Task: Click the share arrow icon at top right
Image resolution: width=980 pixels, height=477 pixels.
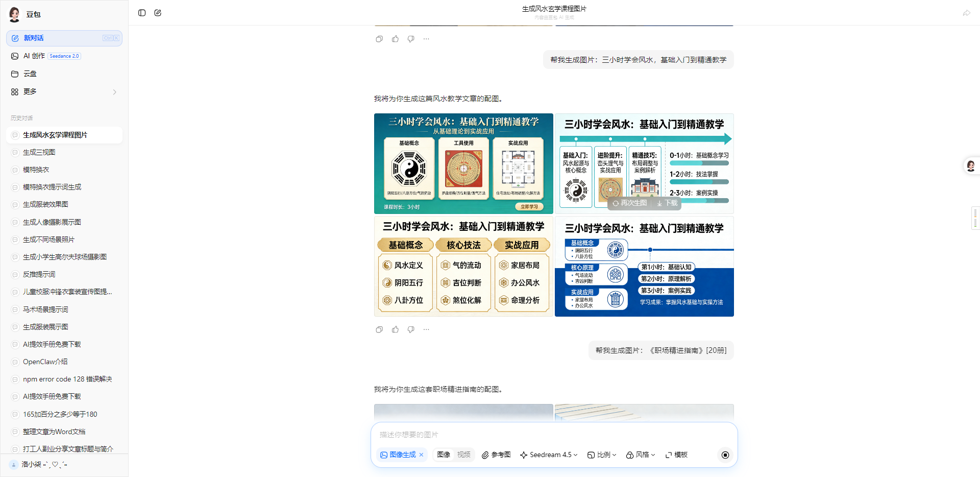Action: [x=966, y=13]
